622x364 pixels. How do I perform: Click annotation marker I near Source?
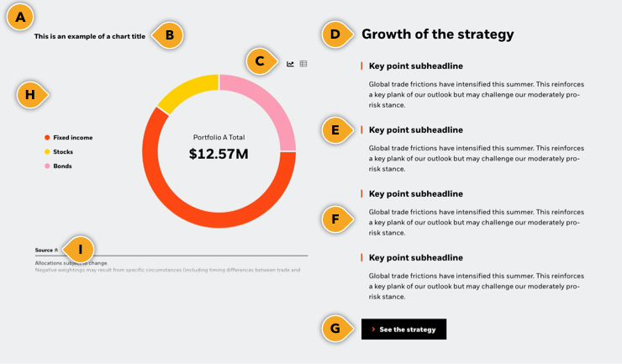click(81, 249)
